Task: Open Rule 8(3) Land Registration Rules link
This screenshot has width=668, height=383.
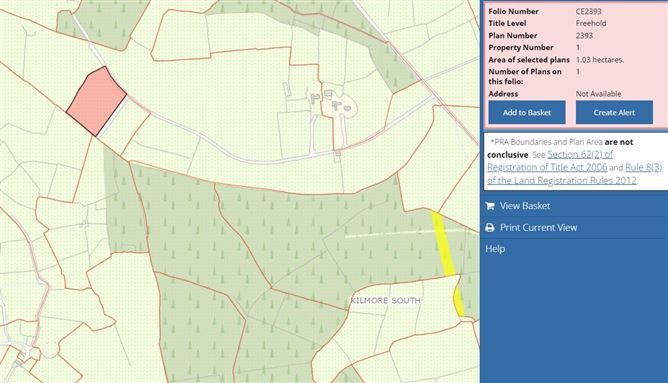Action: coord(575,174)
